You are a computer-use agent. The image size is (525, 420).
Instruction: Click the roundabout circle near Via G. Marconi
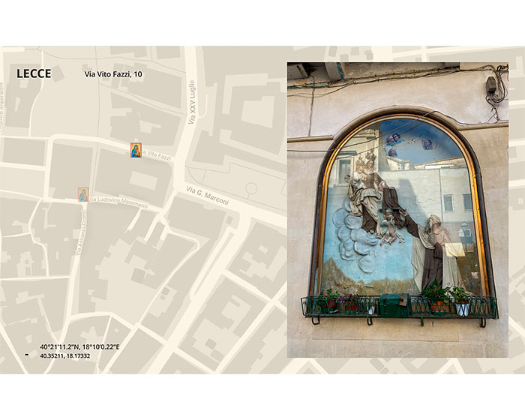[252, 188]
